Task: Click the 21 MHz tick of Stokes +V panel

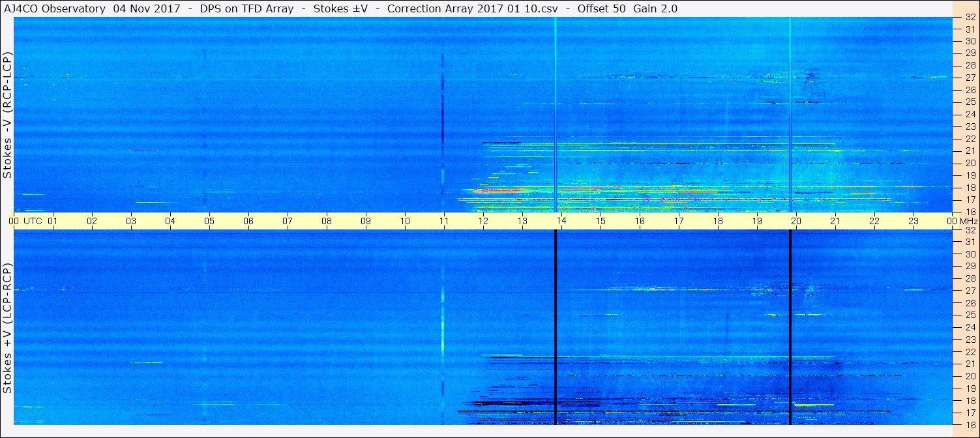Action: pyautogui.click(x=970, y=364)
